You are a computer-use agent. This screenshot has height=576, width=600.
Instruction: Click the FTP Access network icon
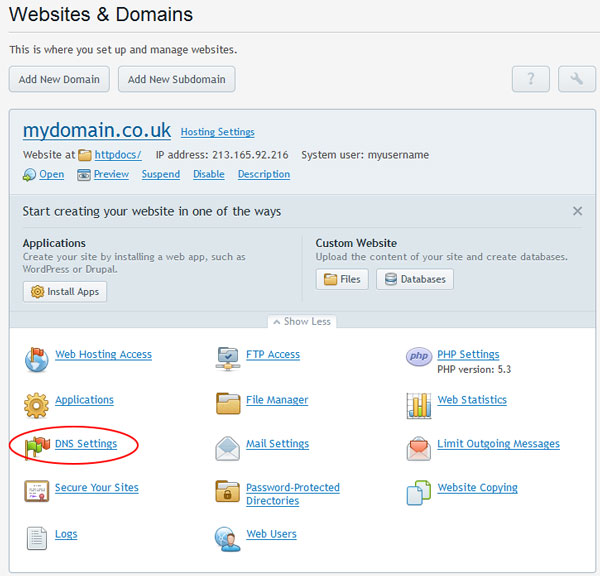click(x=228, y=359)
